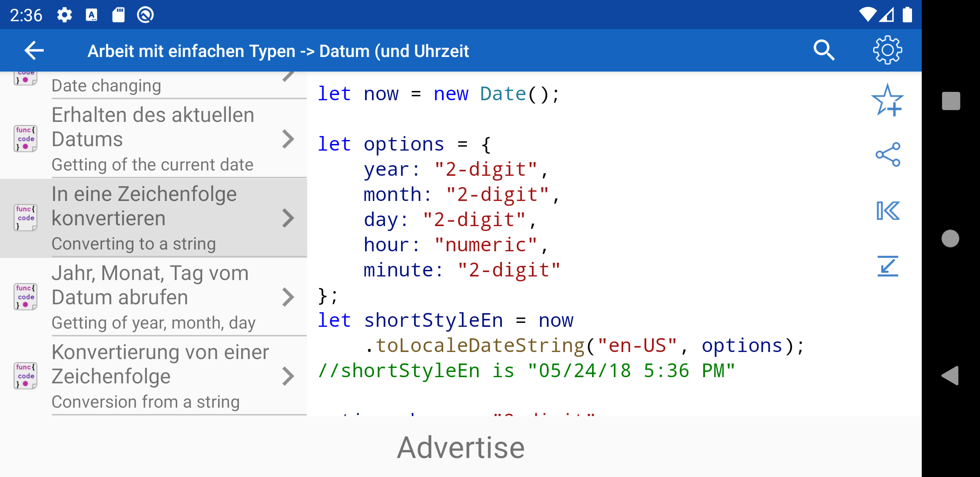This screenshot has width=980, height=477.
Task: Tap the 'let options = {' code line
Action: tap(404, 144)
